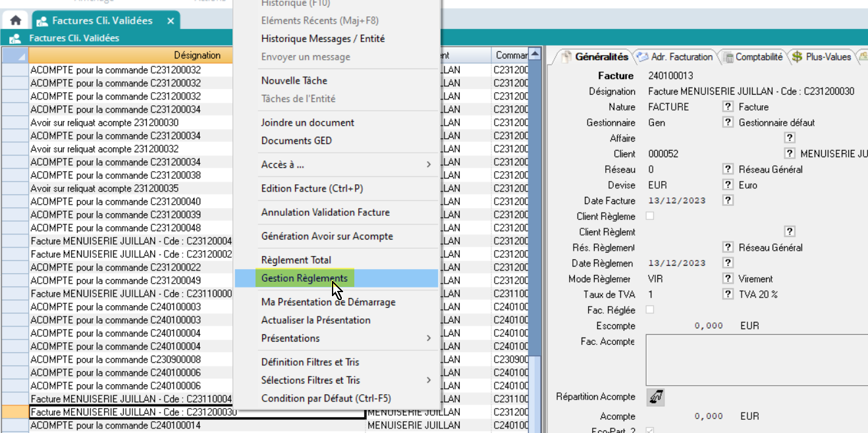Open lookup for Mode Règlement field
Viewport: 868px width, 433px height.
pyautogui.click(x=728, y=279)
